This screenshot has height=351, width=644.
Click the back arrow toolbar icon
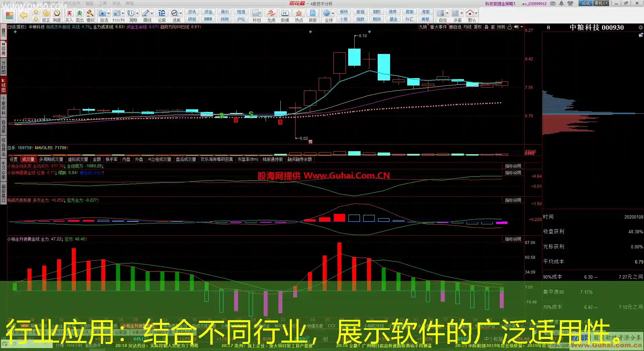pos(23,15)
